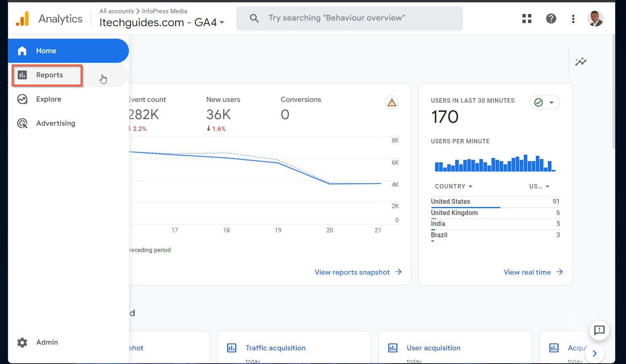The width and height of the screenshot is (626, 364).
Task: Click the India row
Action: pos(495,224)
